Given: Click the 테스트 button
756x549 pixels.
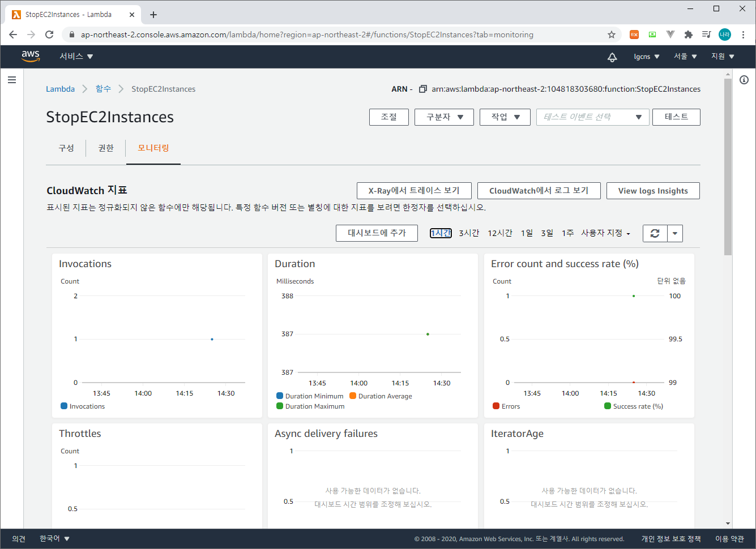Looking at the screenshot, I should click(x=676, y=117).
